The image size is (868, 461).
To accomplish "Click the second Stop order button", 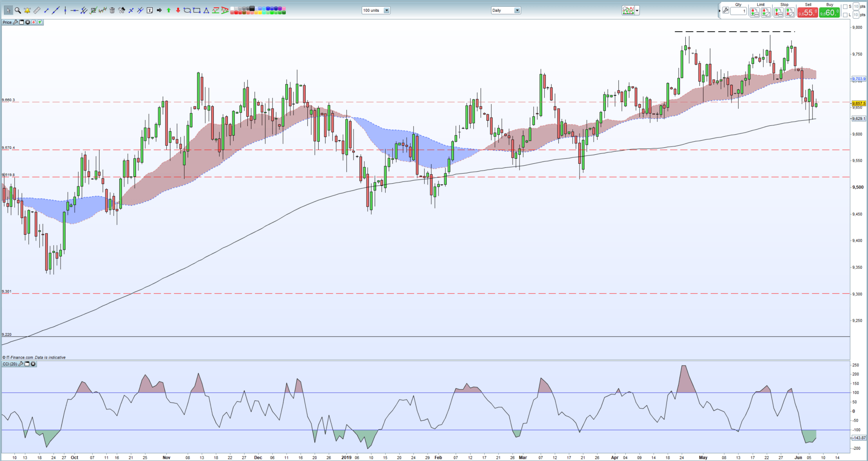I will point(790,12).
